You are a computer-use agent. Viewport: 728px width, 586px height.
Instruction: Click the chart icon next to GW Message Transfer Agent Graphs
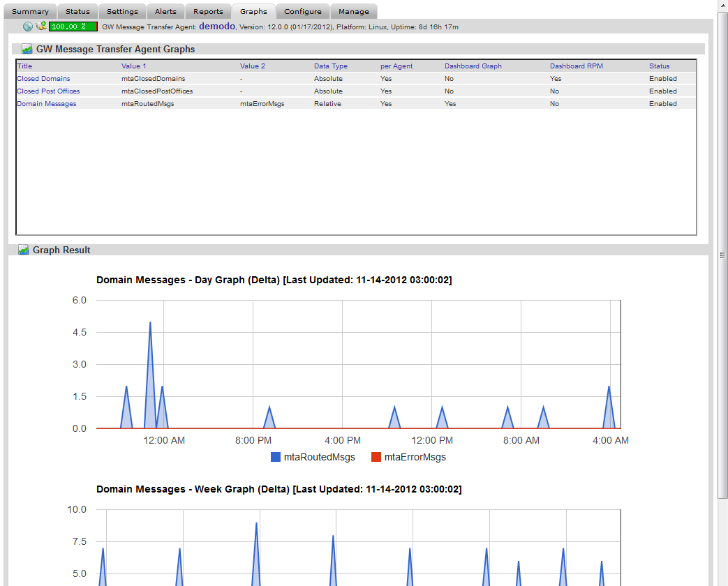click(27, 50)
